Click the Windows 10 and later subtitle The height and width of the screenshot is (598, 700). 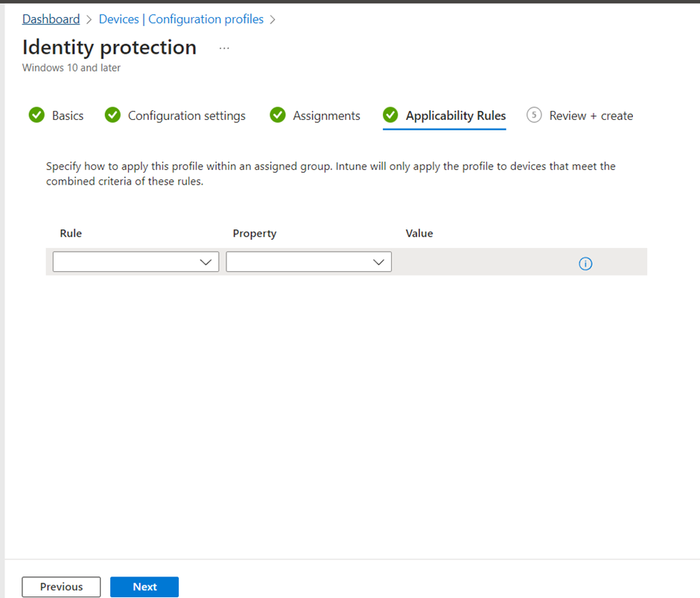71,68
